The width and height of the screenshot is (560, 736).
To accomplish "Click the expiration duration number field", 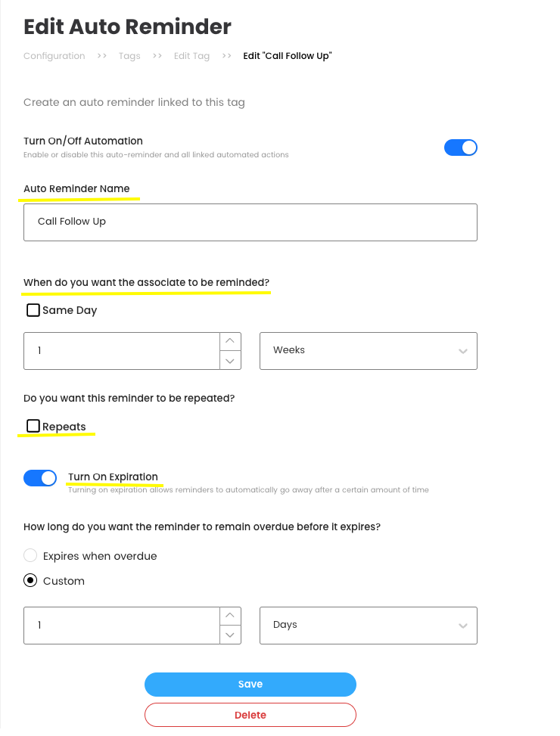I will (121, 626).
